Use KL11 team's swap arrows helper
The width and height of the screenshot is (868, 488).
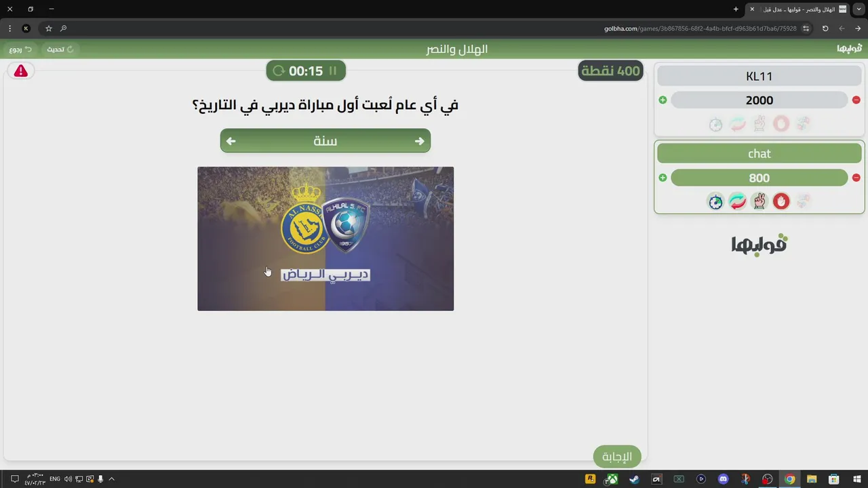[x=738, y=124]
